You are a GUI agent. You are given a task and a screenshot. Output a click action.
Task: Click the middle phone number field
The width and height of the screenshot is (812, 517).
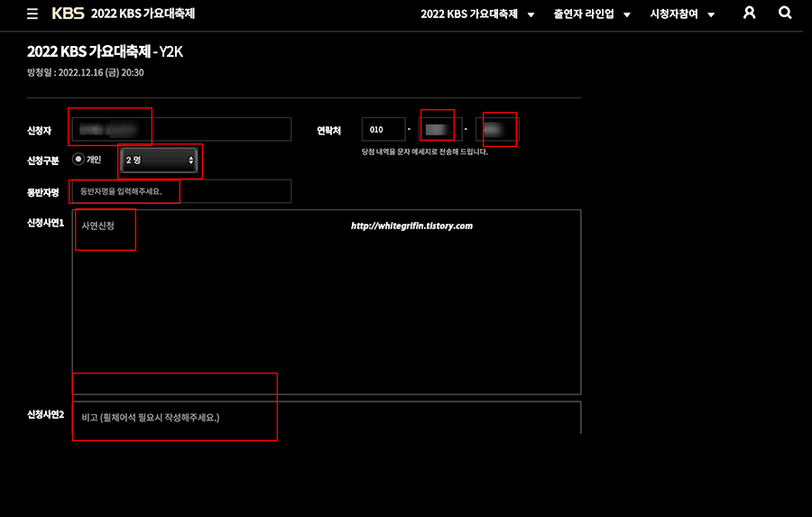coord(440,130)
